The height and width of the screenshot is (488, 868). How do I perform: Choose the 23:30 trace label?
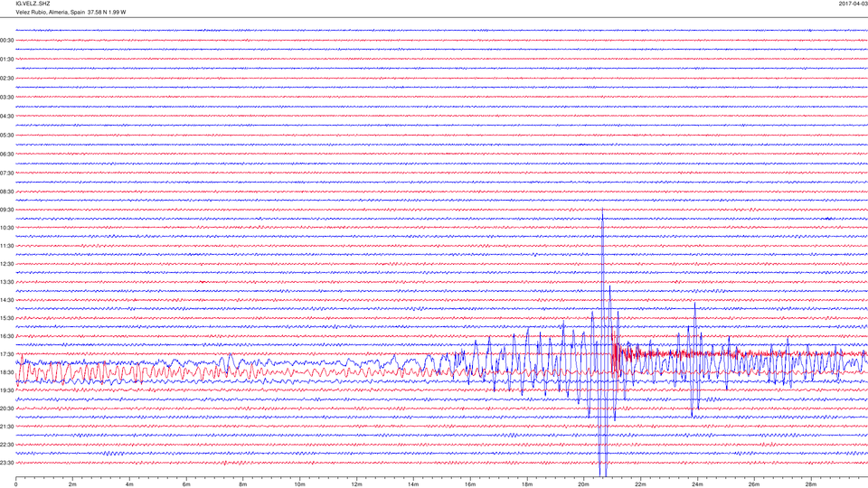[x=6, y=463]
